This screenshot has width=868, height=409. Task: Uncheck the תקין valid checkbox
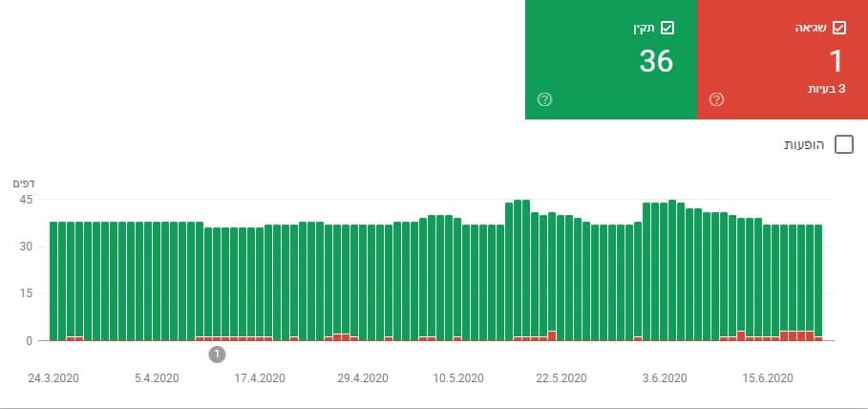tap(667, 29)
